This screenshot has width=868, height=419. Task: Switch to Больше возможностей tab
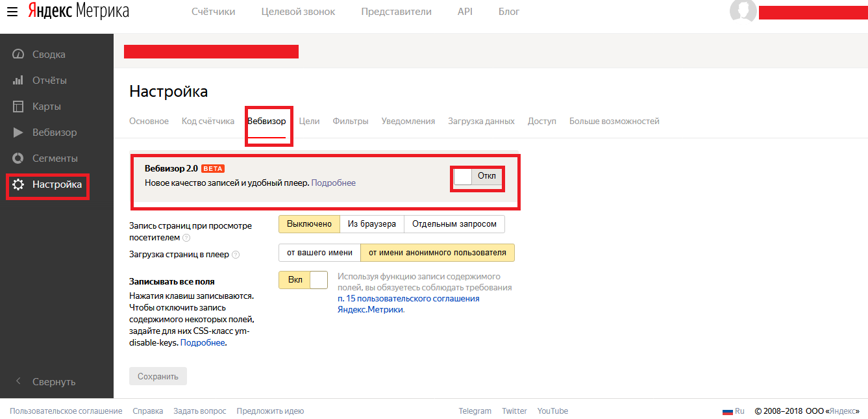click(614, 121)
